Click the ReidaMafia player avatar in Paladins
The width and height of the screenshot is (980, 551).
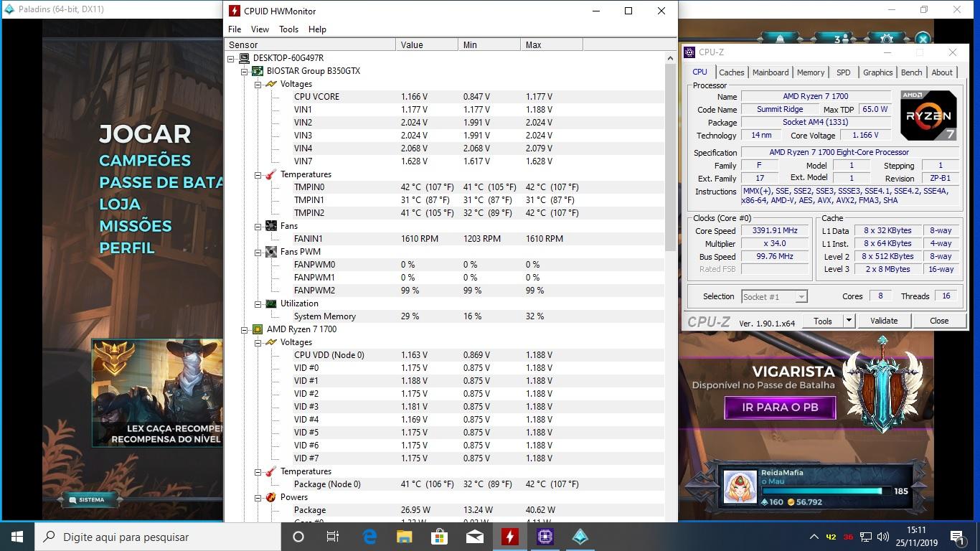740,487
